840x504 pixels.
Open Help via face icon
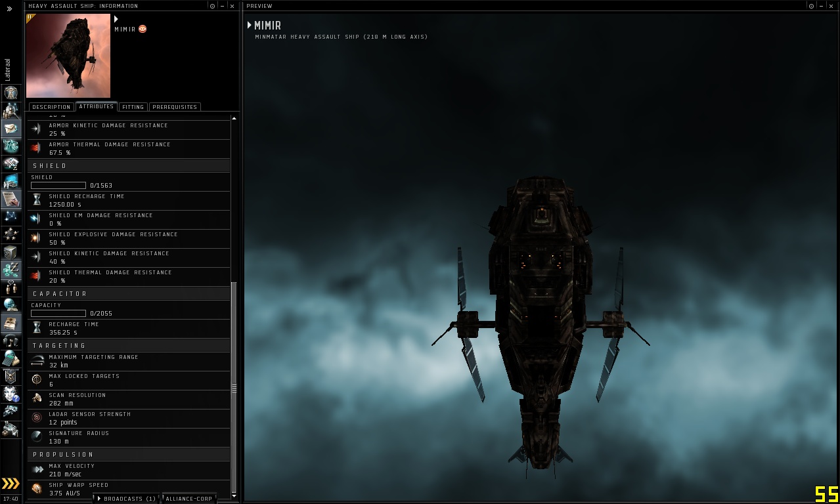click(11, 394)
